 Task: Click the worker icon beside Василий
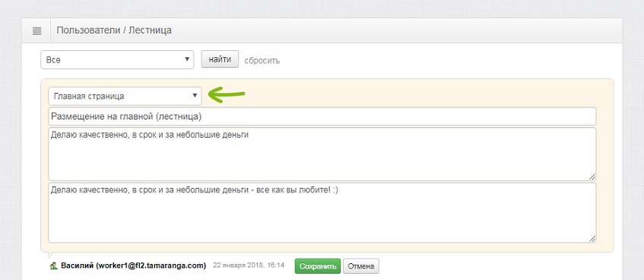click(53, 266)
